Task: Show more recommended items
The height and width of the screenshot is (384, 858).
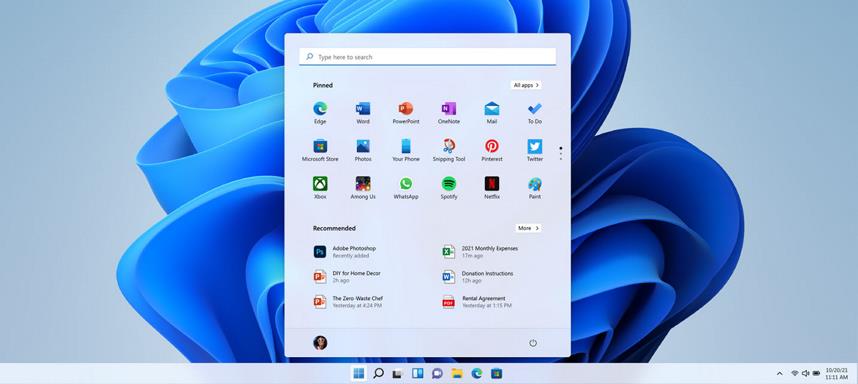Action: point(528,228)
